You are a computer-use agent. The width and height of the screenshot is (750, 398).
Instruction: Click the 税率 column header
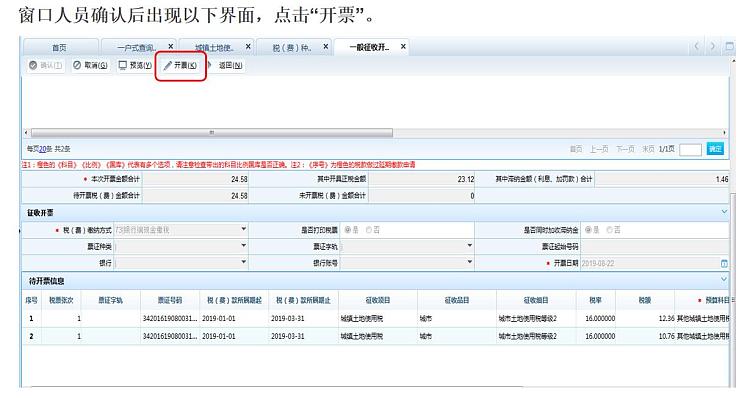coord(596,300)
